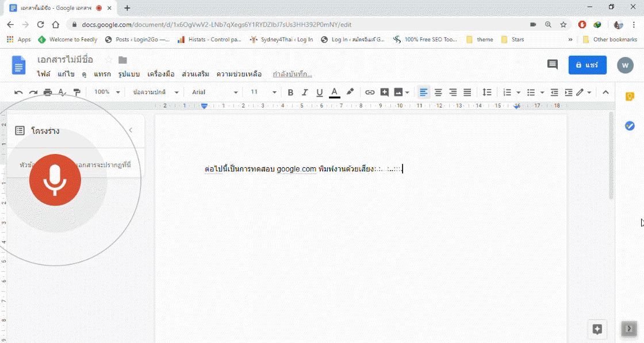Viewport: 644px width, 343px height.
Task: Open the Arial font dropdown
Action: tap(215, 93)
